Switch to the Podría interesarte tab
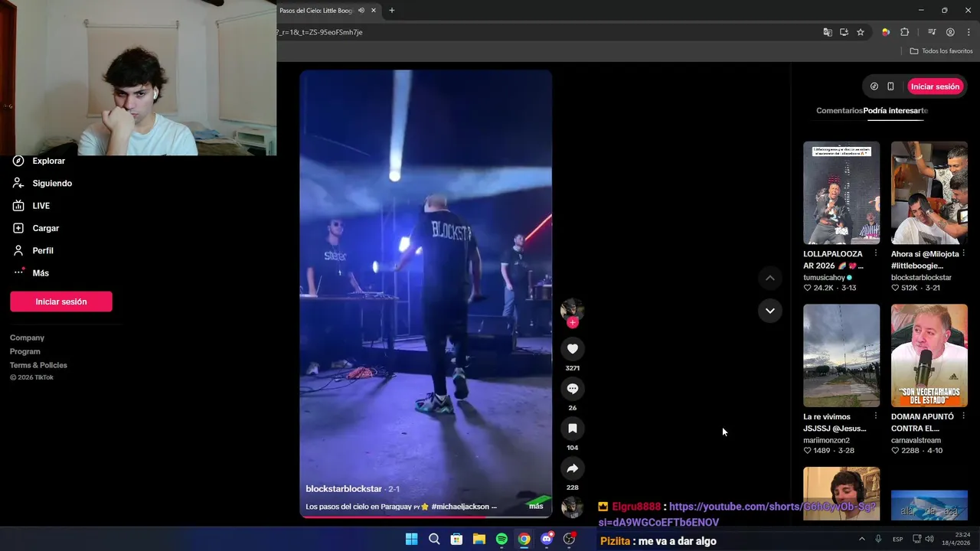This screenshot has height=551, width=980. pos(896,111)
